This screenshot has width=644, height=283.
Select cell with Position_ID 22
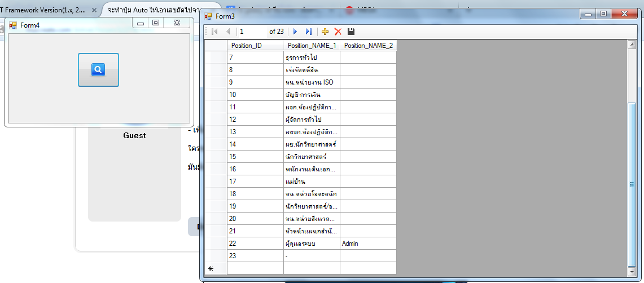pyautogui.click(x=255, y=243)
